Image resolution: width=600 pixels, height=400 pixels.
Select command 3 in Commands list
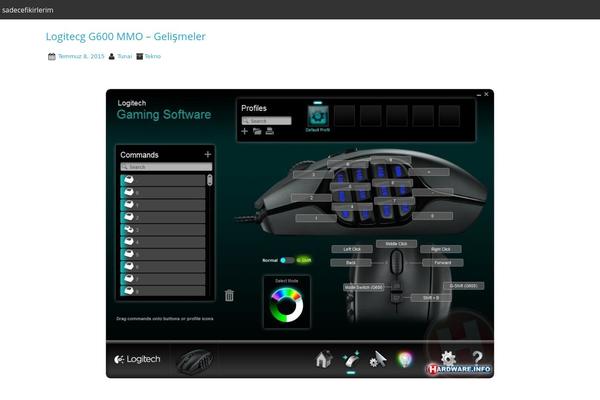pos(163,229)
